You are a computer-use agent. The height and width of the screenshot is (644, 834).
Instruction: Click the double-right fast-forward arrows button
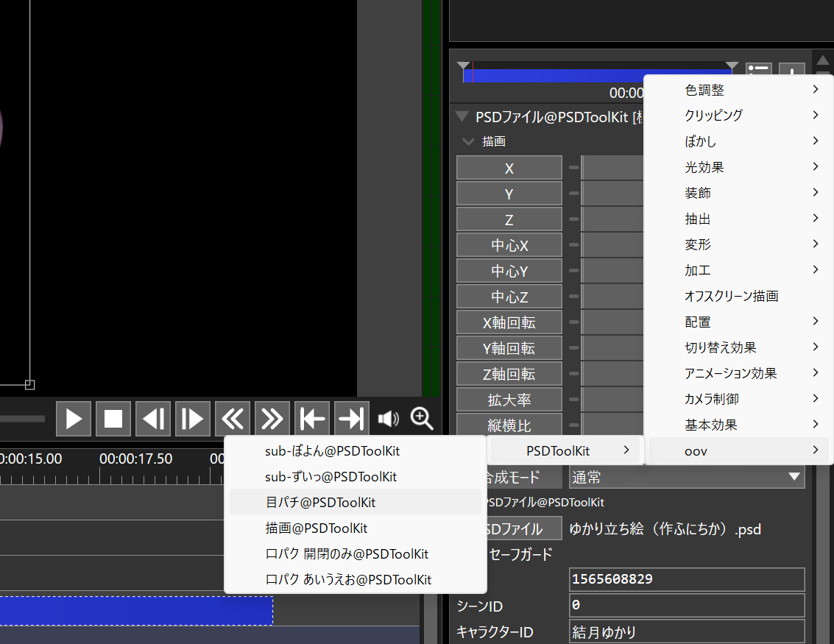tap(272, 419)
